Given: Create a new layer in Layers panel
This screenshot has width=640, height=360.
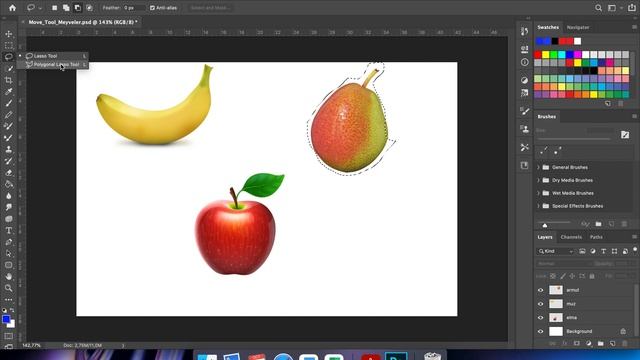Looking at the screenshot, I should point(612,344).
